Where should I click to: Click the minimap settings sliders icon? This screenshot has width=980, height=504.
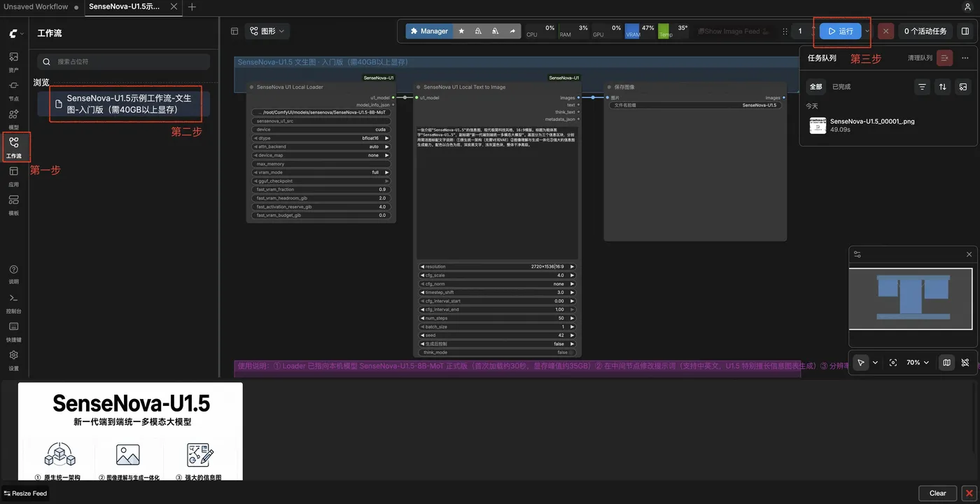pyautogui.click(x=857, y=254)
